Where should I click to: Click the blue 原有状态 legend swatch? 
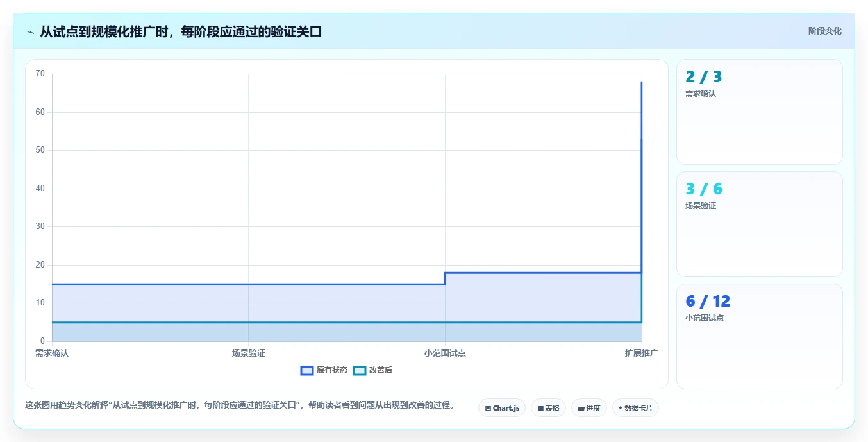(x=307, y=370)
